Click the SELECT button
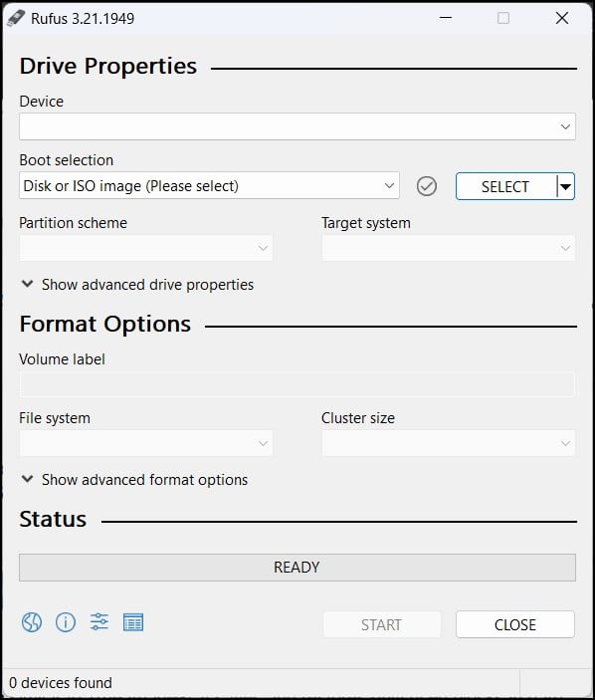 505,186
